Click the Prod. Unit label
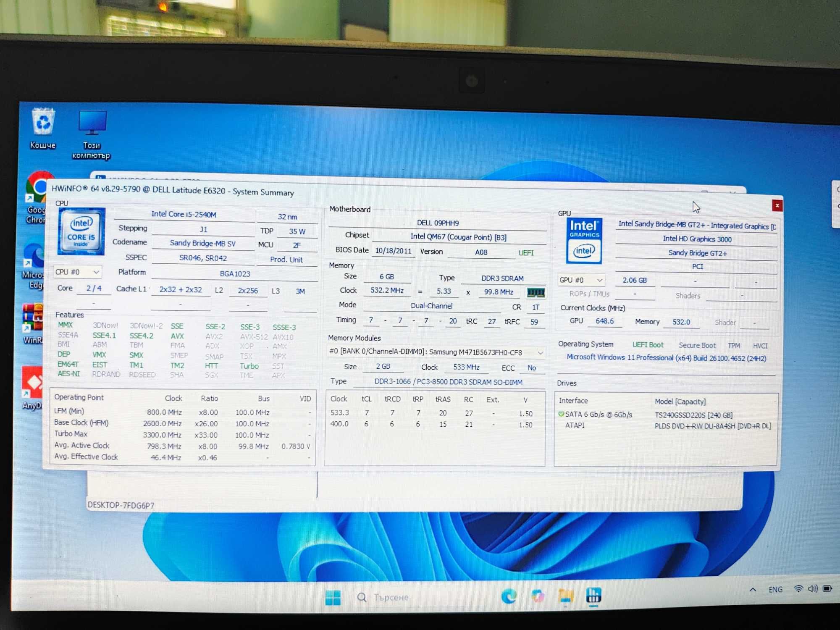Viewport: 840px width, 630px height. 286,260
